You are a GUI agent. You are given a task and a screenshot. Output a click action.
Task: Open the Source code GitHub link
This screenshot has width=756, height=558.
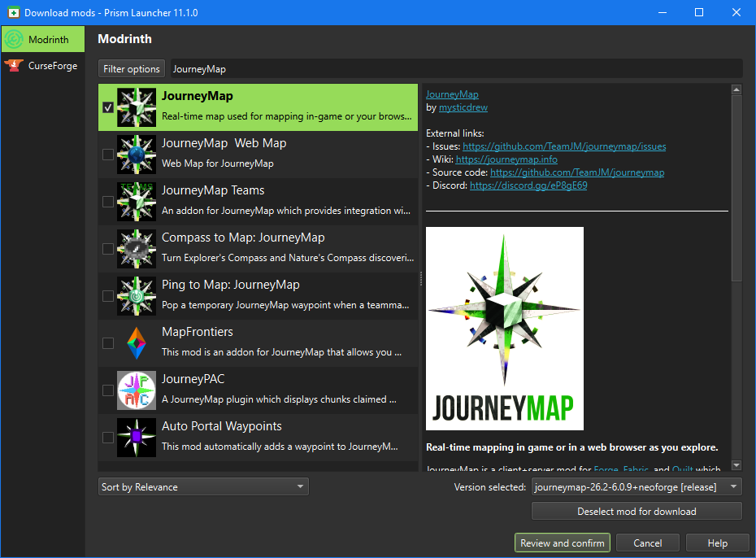577,172
